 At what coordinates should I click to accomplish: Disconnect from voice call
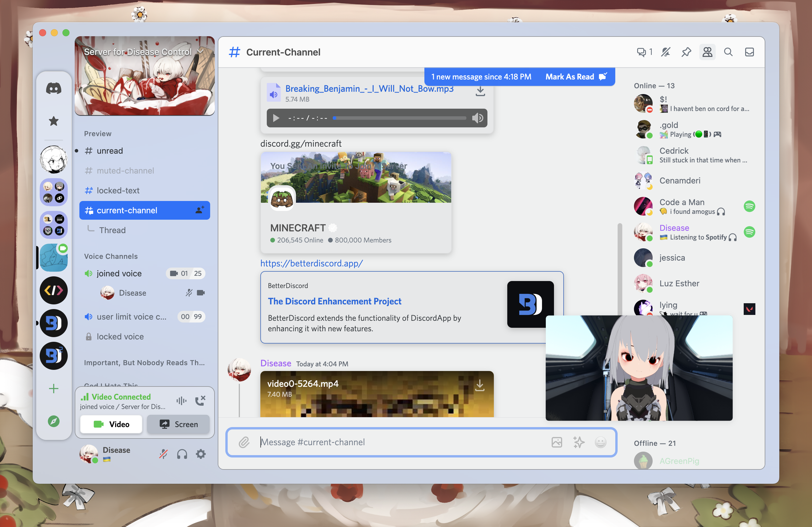click(200, 400)
